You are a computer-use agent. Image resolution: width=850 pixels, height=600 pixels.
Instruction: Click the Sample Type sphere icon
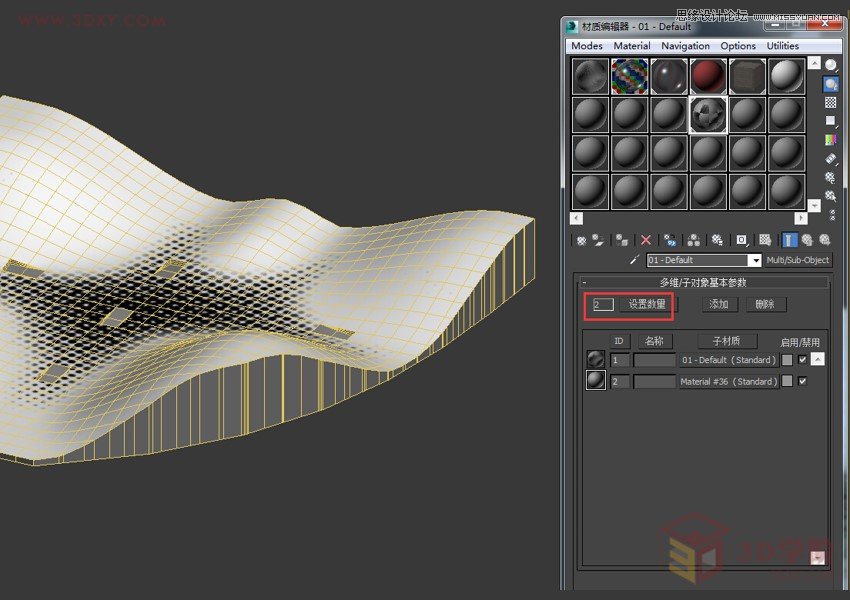(x=830, y=66)
